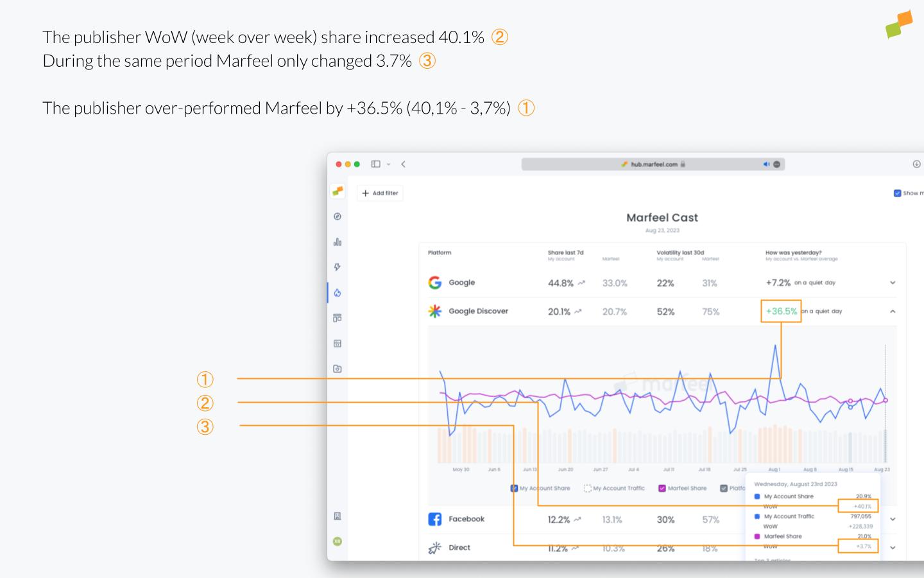
Task: Uncheck the Marfeel Share legend checkbox
Action: point(662,488)
